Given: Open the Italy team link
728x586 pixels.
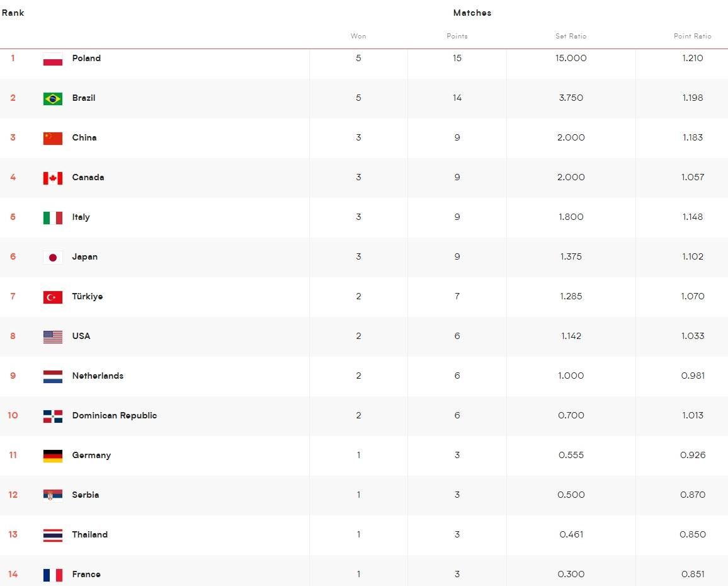Looking at the screenshot, I should 81,217.
